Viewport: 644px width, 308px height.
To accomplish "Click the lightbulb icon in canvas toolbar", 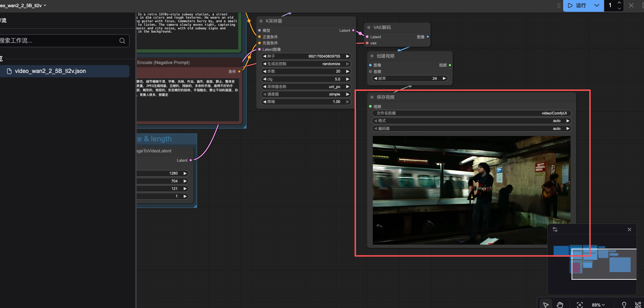I will pyautogui.click(x=624, y=304).
